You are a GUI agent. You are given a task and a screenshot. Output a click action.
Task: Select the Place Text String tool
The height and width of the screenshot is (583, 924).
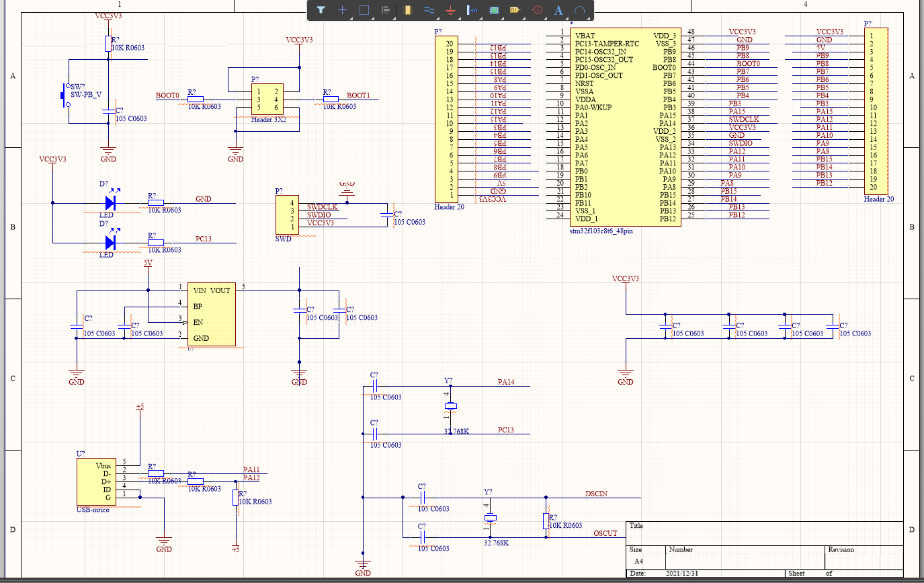pos(558,10)
